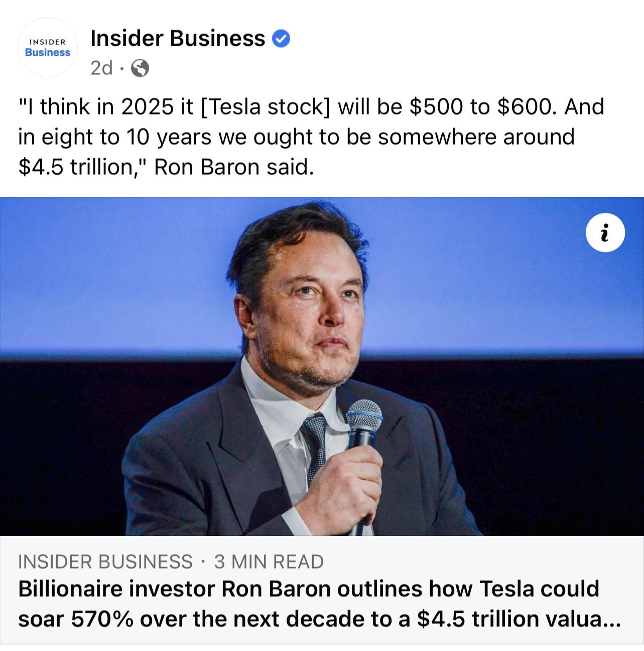Click the '3 MIN READ' label
This screenshot has width=644, height=651.
click(x=269, y=562)
